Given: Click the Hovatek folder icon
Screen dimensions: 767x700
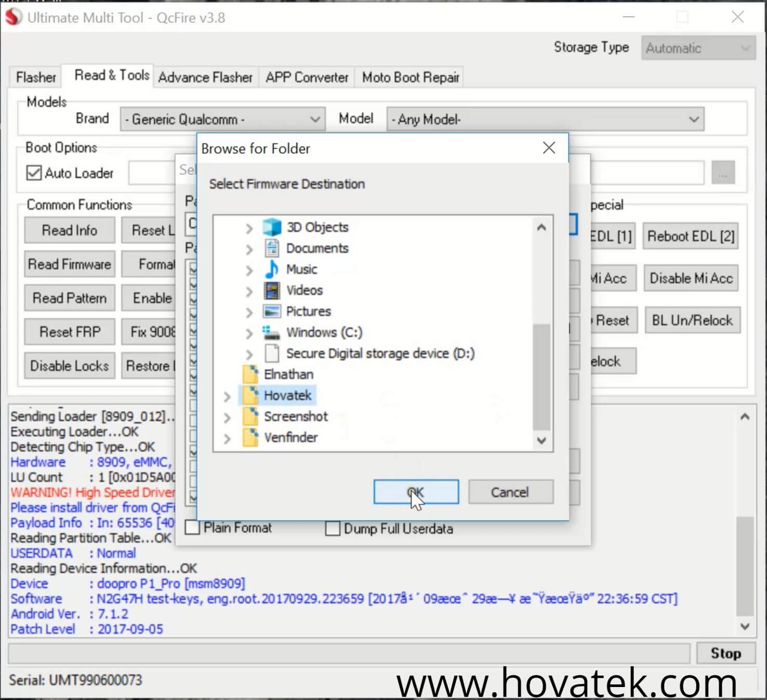Looking at the screenshot, I should coord(250,395).
